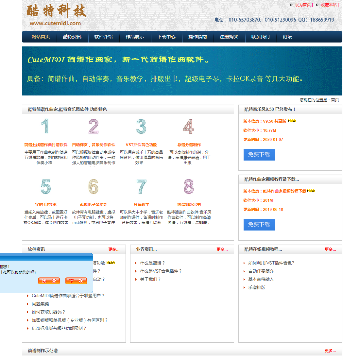This screenshot has width=360, height=360.
Task: Open the 论坛 item in the navigation bar
Action: [287, 37]
